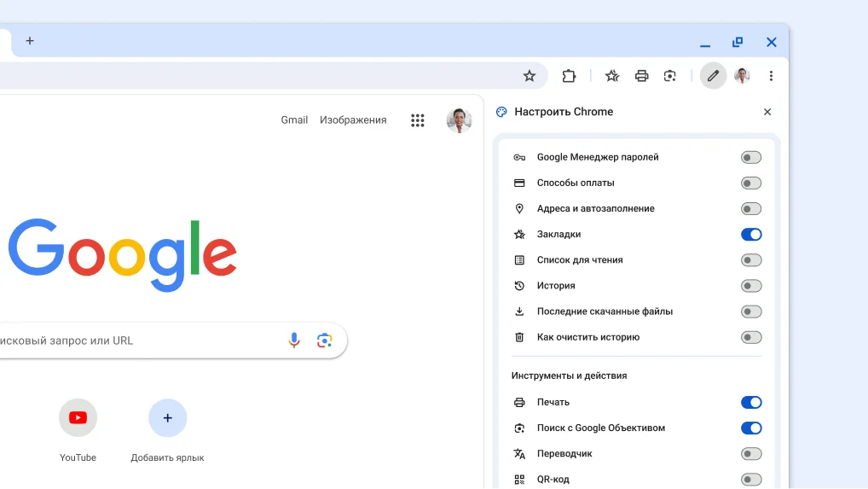Click the Добавить ярлык plus tile
This screenshot has height=489, width=868.
(168, 417)
